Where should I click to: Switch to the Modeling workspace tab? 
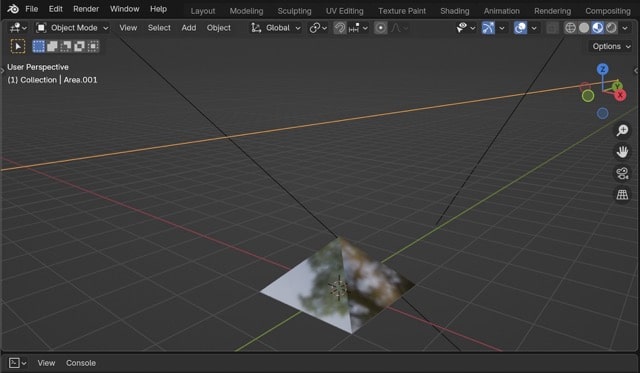pos(246,11)
